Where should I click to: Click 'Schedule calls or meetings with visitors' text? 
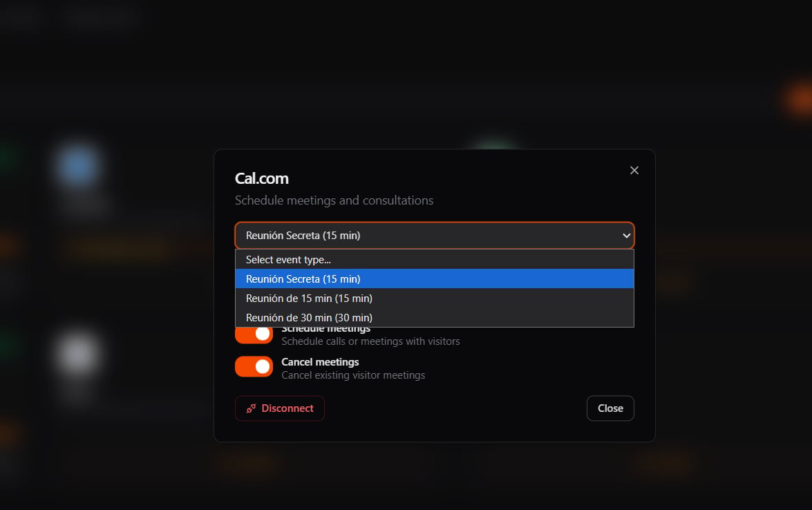point(370,341)
